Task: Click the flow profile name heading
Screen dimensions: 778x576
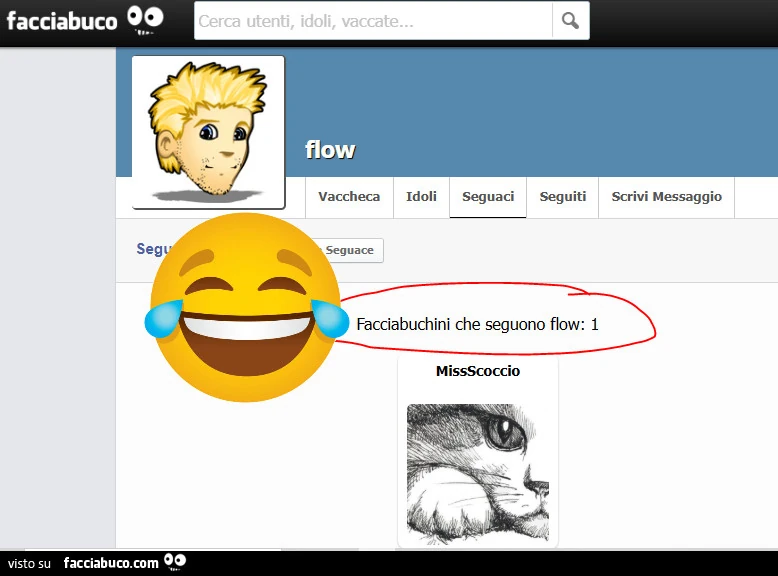Action: (x=330, y=150)
